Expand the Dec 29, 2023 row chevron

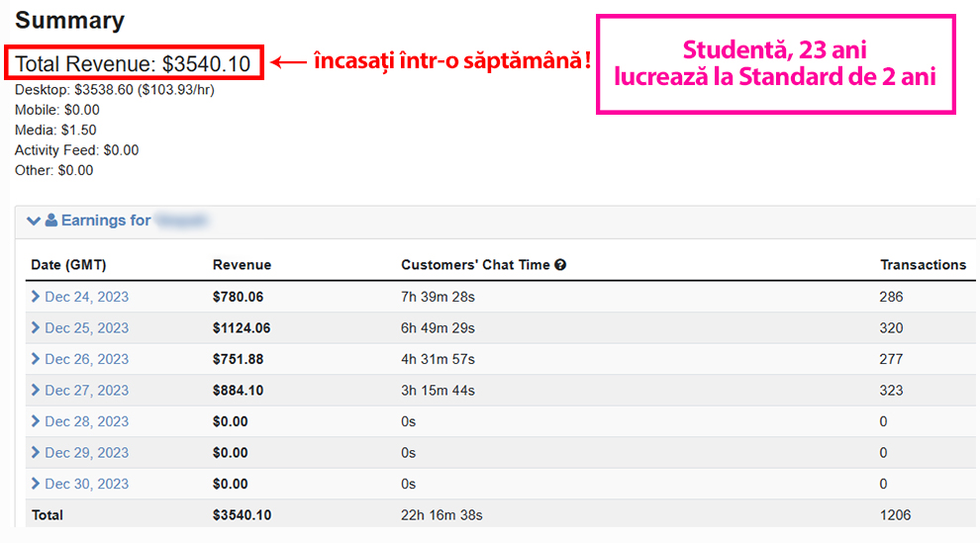[x=36, y=453]
